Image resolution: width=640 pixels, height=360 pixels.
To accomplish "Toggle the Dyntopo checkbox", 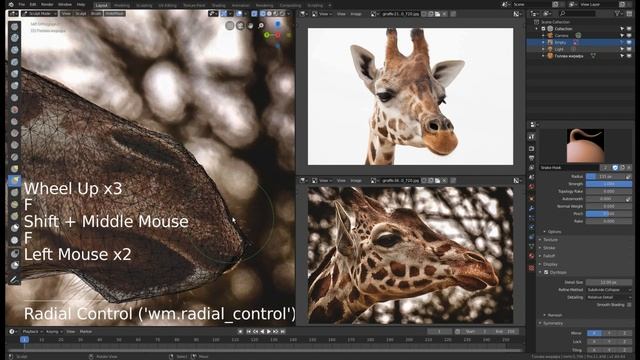I will coord(546,272).
